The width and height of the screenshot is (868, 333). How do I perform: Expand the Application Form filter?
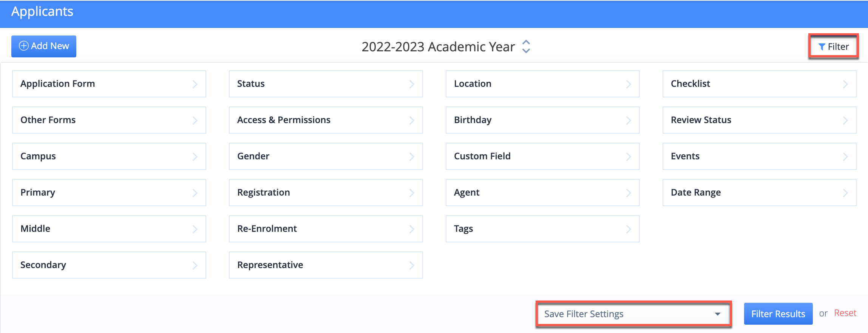(x=109, y=84)
